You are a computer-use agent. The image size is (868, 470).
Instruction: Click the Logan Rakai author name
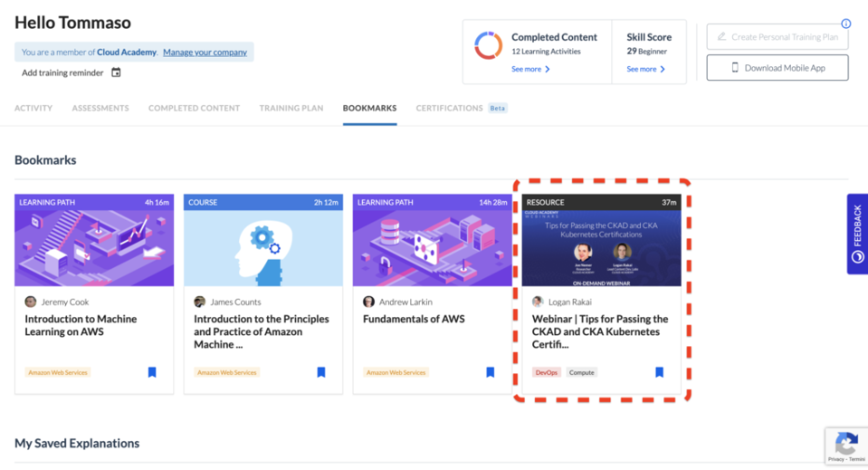click(x=569, y=302)
